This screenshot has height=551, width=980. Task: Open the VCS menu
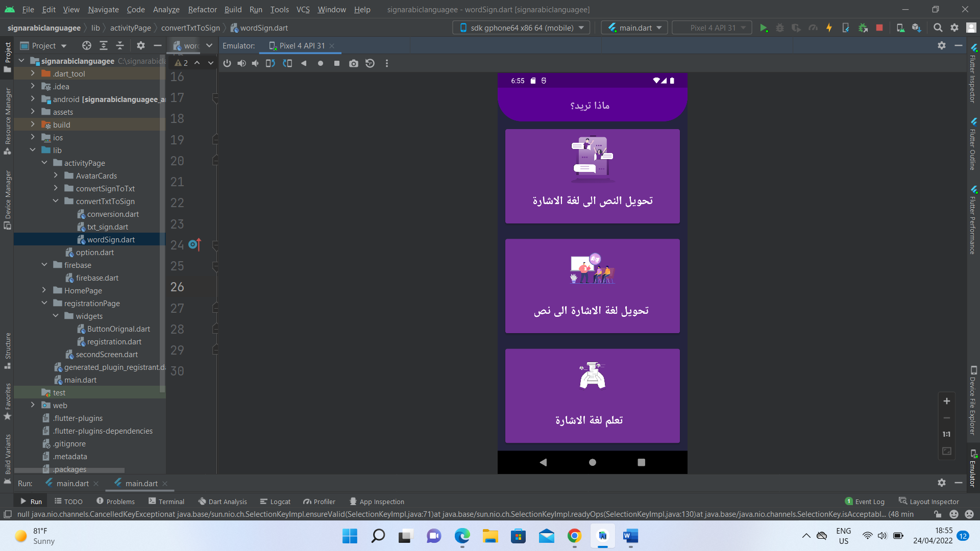[x=302, y=9]
